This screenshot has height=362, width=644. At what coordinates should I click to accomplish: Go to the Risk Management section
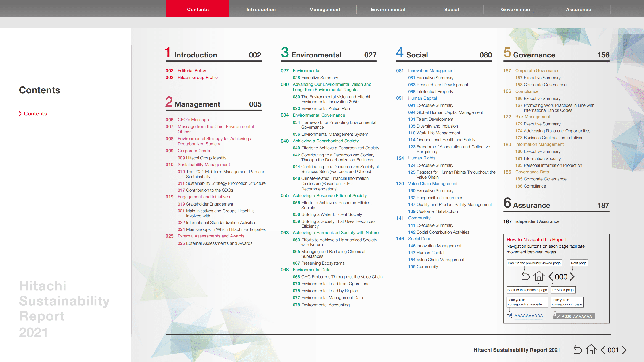tap(533, 117)
